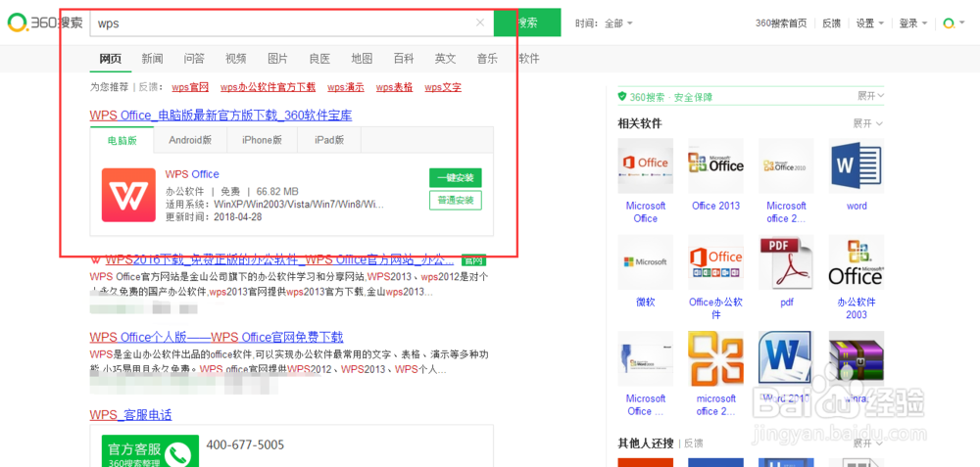Open the 设置 dropdown
The image size is (980, 467).
click(870, 23)
